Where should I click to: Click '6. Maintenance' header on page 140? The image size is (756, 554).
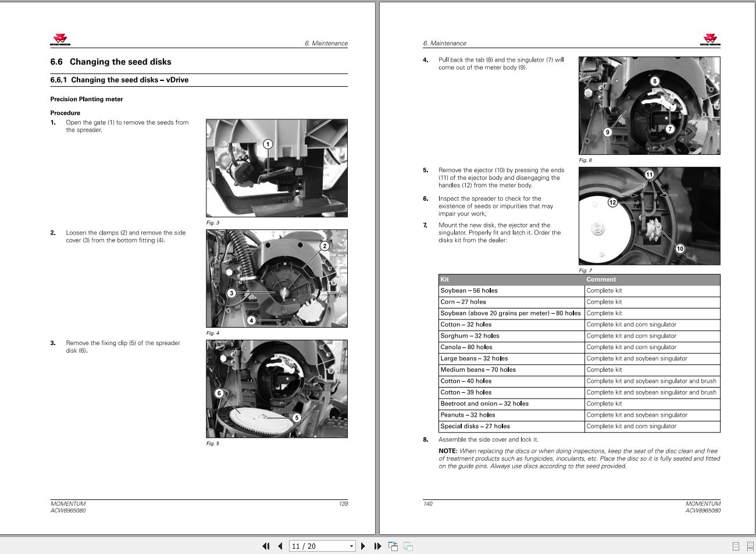(x=444, y=43)
